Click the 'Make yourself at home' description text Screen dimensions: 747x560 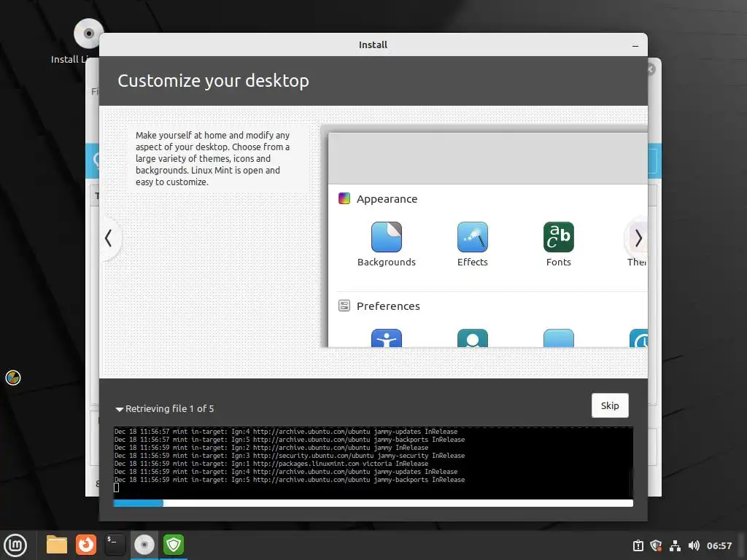[212, 158]
